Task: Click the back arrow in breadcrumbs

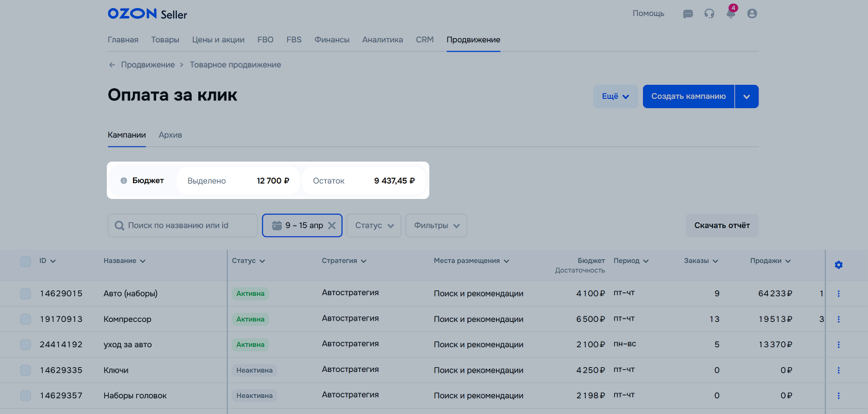Action: tap(112, 65)
